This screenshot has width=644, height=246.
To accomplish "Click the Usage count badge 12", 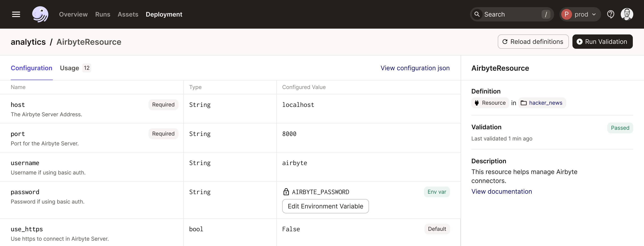I will coord(87,68).
